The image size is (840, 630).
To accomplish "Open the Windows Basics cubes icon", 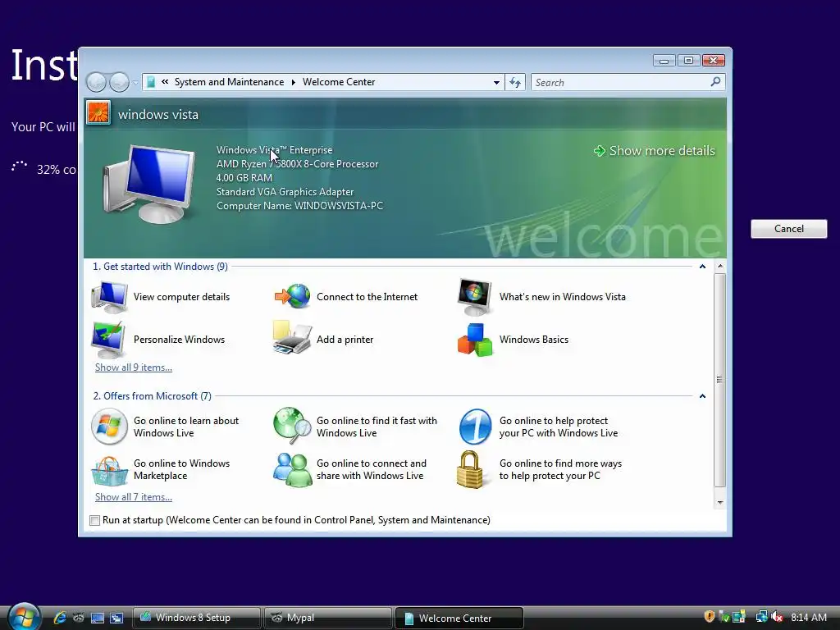I will 475,340.
